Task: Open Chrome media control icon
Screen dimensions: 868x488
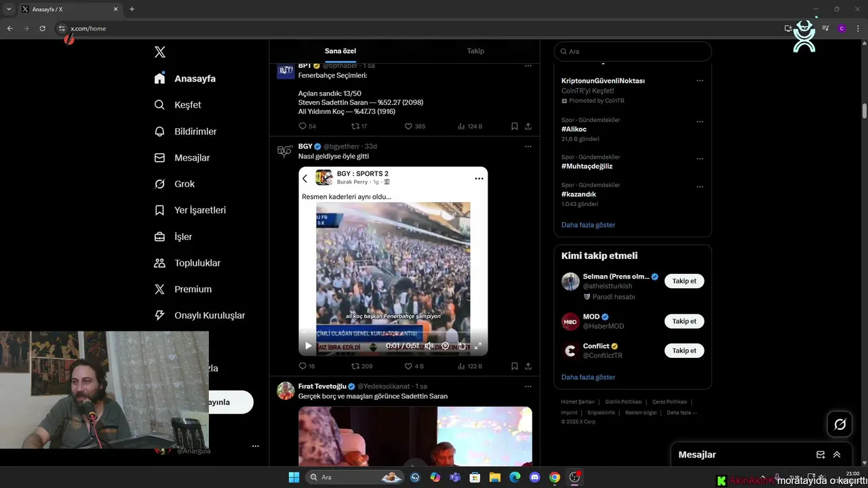Action: pyautogui.click(x=825, y=28)
